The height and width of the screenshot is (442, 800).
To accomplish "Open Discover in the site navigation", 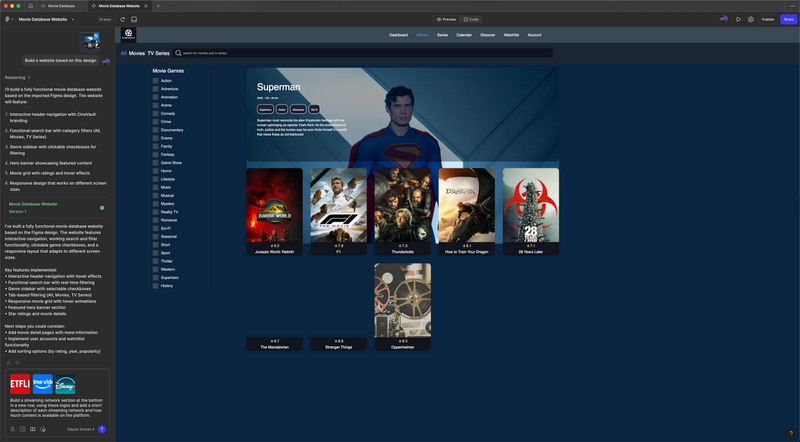I will pos(488,35).
